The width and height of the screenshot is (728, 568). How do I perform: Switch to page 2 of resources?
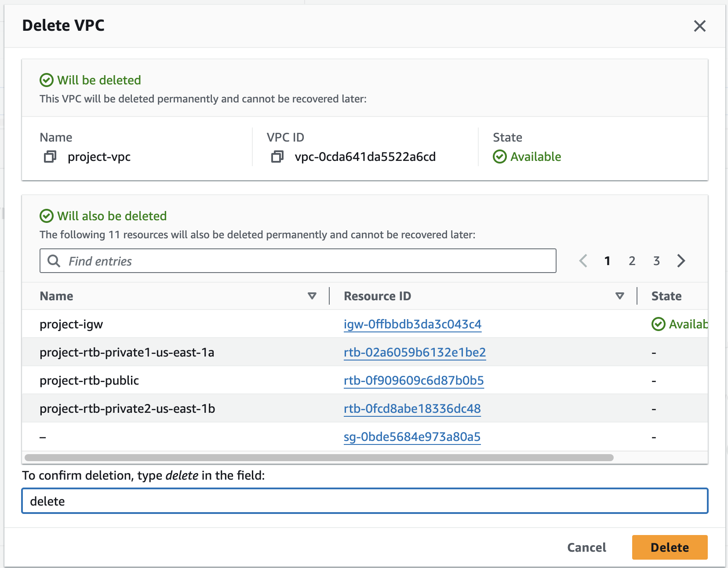[632, 261]
